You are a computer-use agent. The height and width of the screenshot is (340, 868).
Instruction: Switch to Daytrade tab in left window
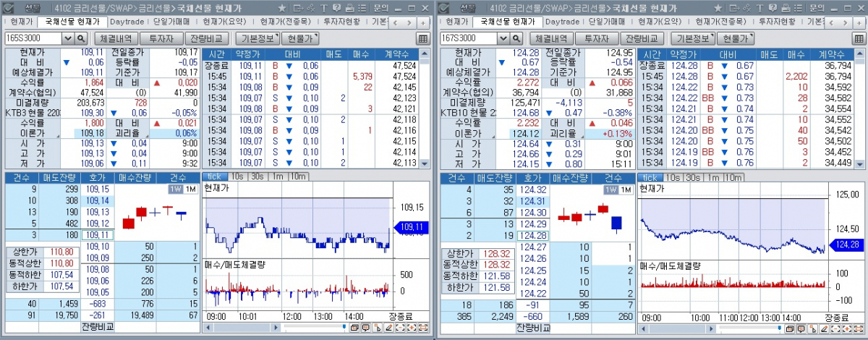127,22
